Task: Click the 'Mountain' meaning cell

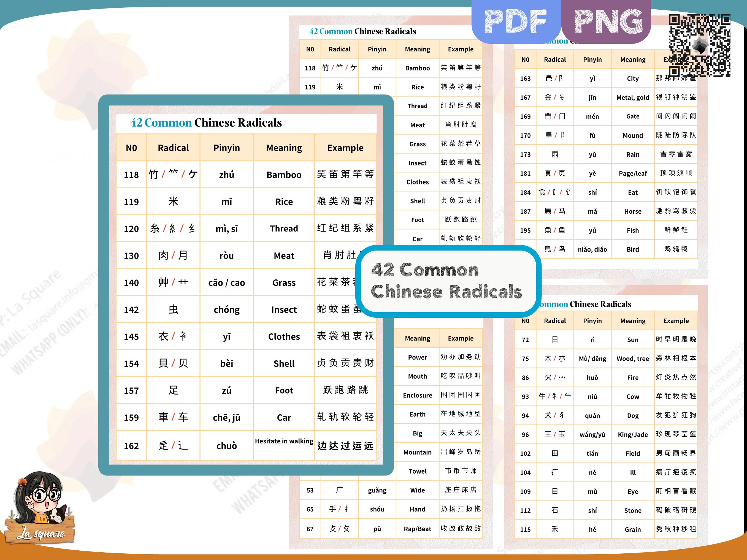Action: [x=417, y=452]
